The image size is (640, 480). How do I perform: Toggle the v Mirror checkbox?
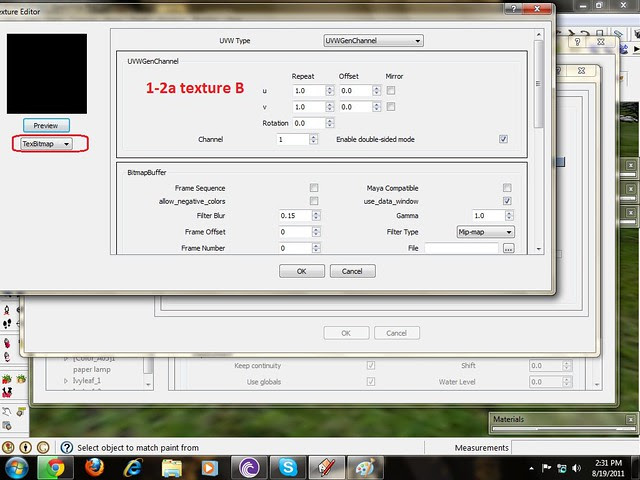pyautogui.click(x=391, y=107)
